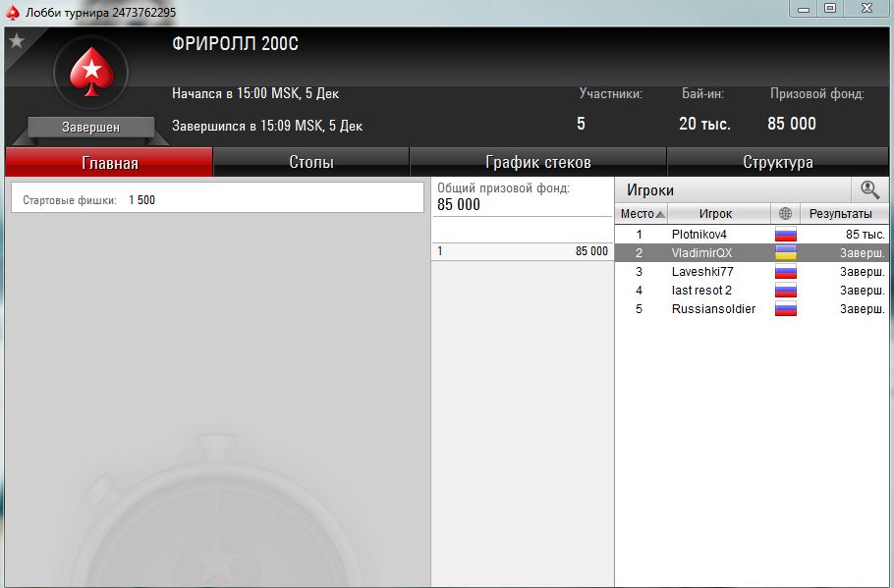Select the player row Laveshki77
Image resolution: width=894 pixels, height=588 pixels.
click(x=752, y=272)
